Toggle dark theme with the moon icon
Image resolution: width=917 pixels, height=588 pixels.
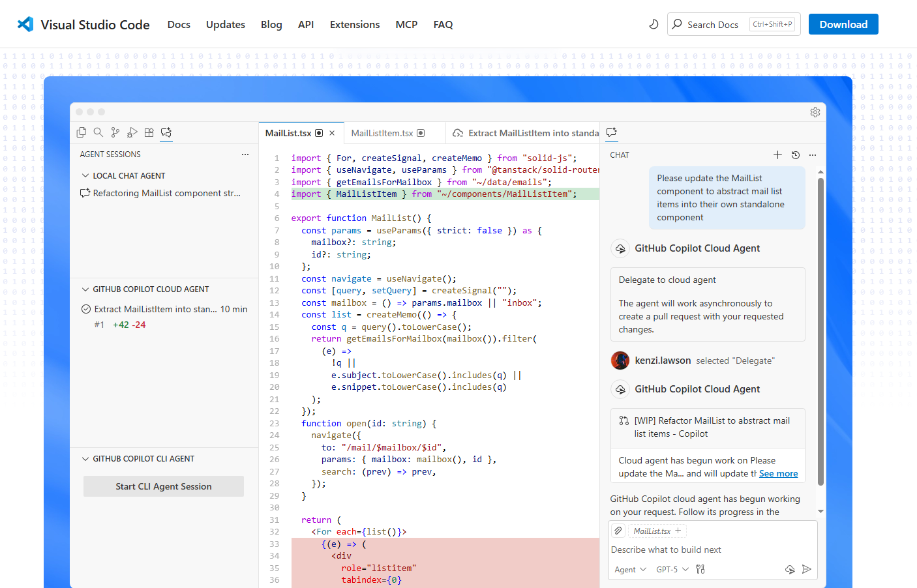[654, 24]
